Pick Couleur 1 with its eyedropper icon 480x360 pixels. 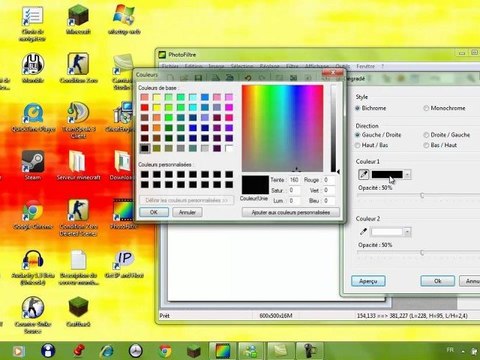pos(363,174)
